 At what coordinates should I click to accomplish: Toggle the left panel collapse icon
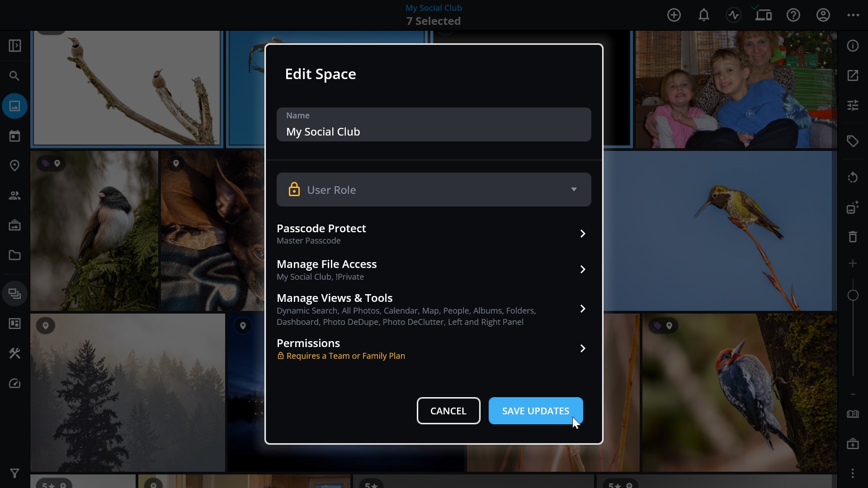click(14, 46)
